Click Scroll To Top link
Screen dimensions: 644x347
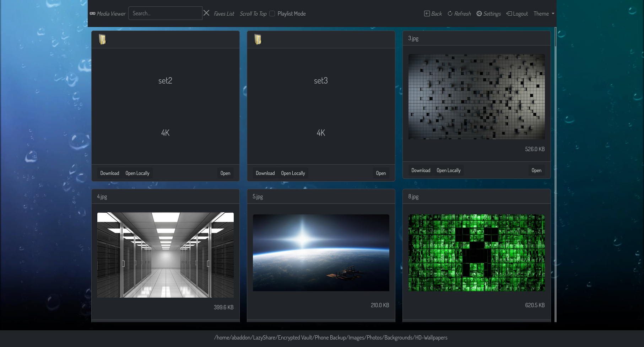click(253, 14)
